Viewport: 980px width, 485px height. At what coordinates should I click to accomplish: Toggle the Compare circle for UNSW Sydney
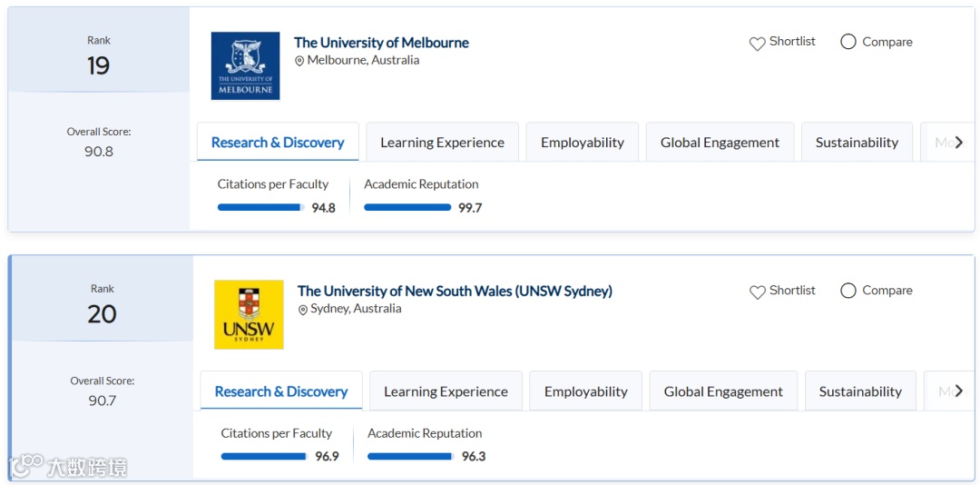click(848, 291)
